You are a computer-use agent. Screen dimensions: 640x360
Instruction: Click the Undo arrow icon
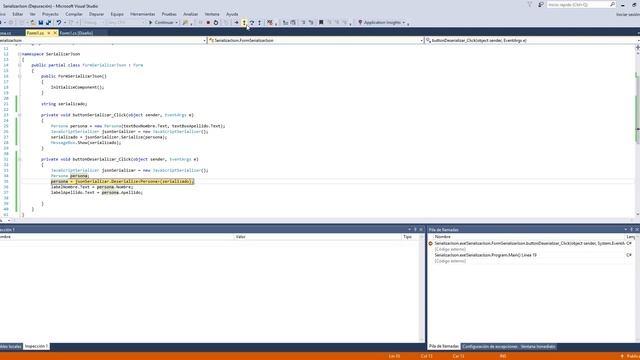(59, 22)
